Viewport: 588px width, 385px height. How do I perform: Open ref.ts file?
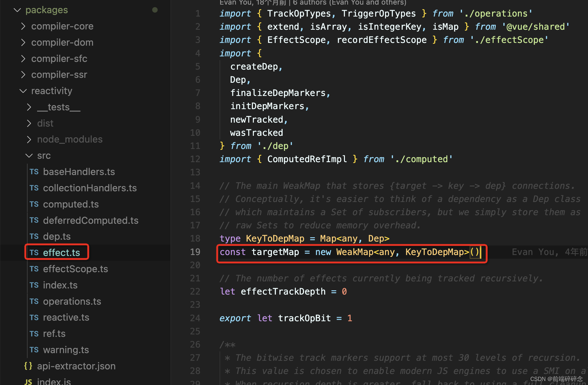[x=54, y=334]
